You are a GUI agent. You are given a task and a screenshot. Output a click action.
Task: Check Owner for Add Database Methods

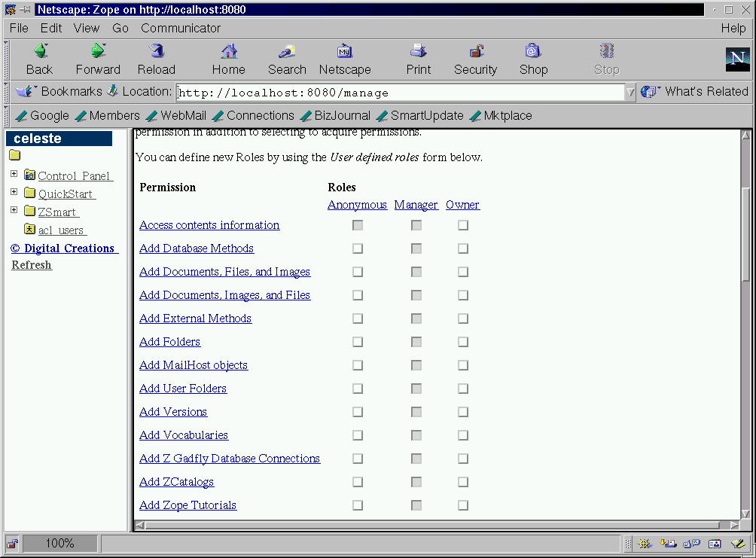(463, 249)
